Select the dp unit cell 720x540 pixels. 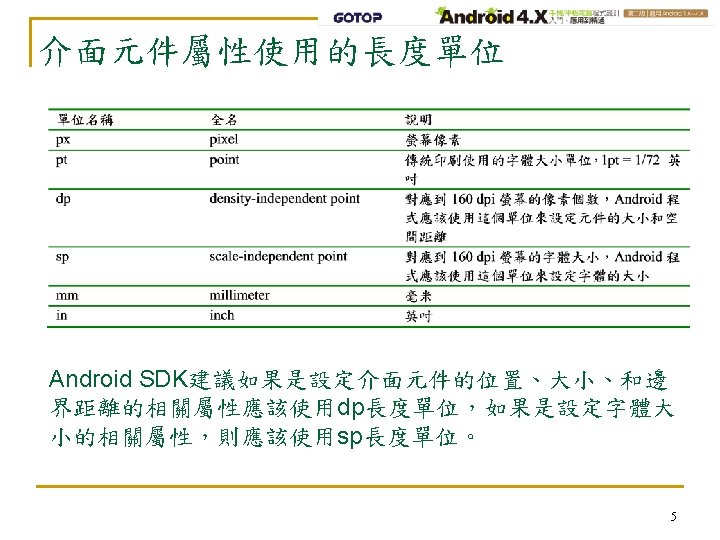(63, 199)
